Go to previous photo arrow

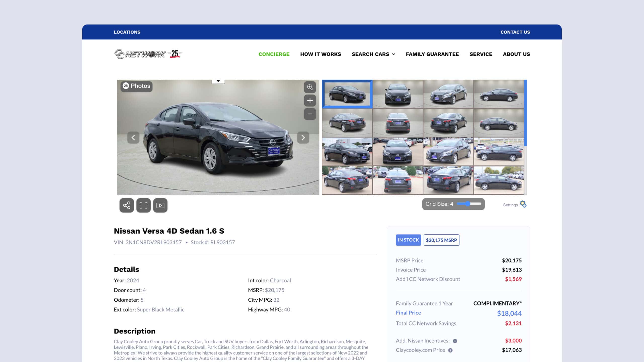coord(133,138)
